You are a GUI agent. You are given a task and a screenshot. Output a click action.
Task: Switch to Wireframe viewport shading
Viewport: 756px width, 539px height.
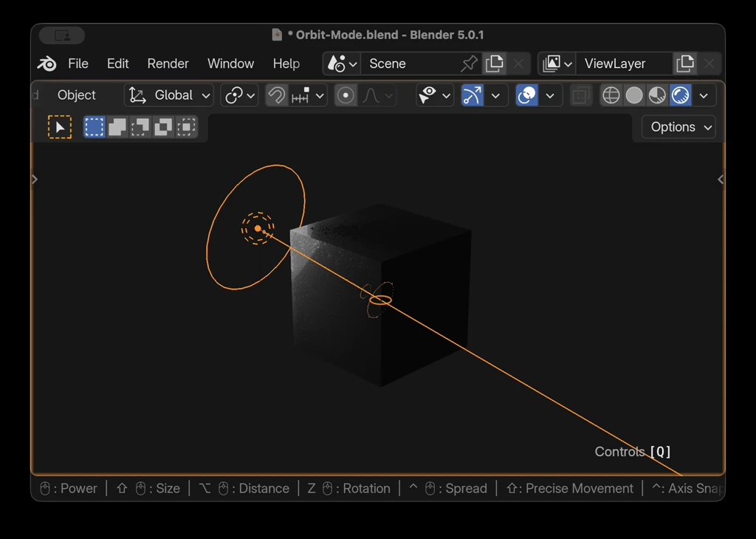(x=611, y=95)
